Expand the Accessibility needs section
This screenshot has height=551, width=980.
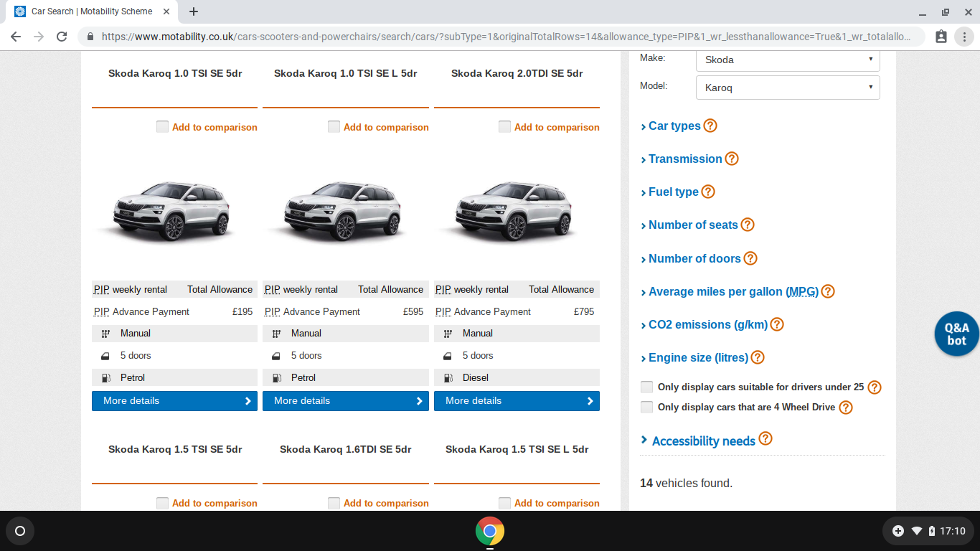coord(698,441)
